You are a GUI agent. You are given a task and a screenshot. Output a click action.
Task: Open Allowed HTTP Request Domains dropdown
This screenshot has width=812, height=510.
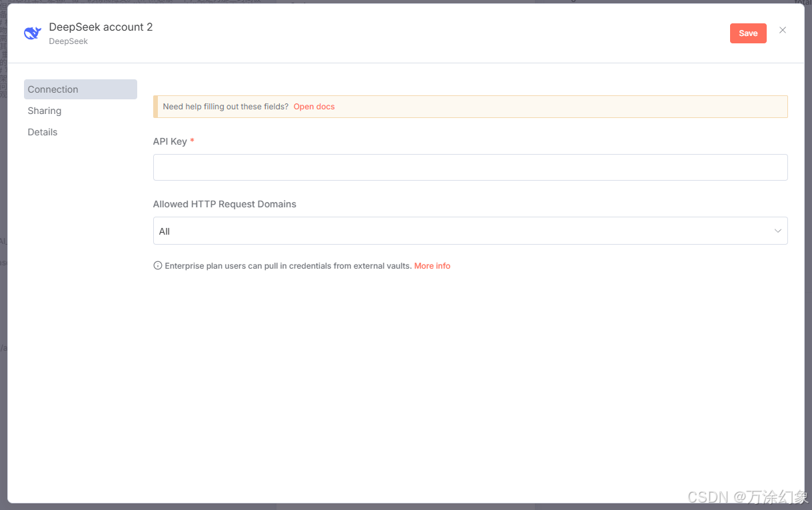tap(470, 231)
